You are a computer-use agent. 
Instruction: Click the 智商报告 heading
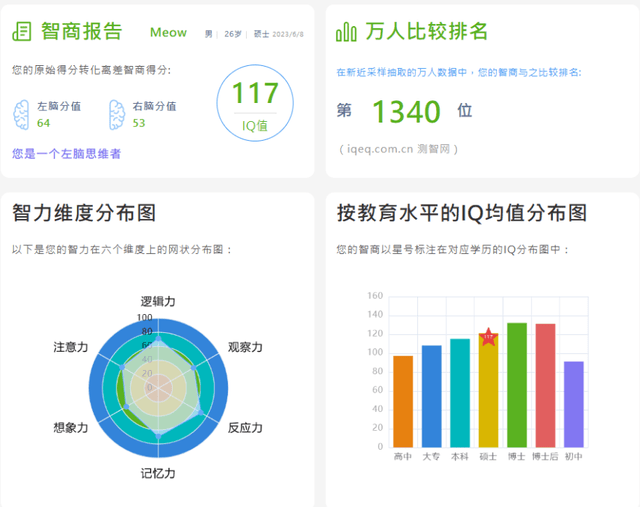pyautogui.click(x=82, y=31)
